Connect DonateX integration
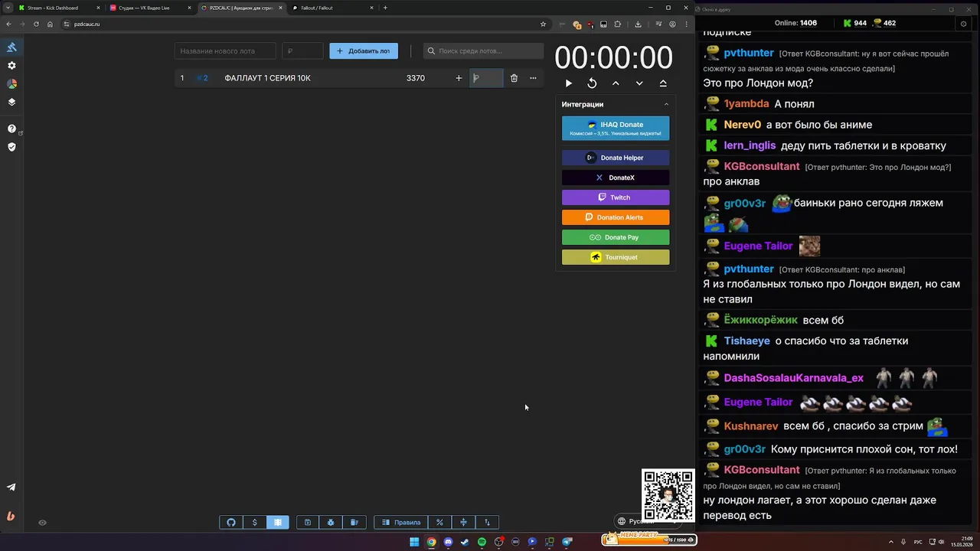This screenshot has height=551, width=980. click(x=616, y=178)
